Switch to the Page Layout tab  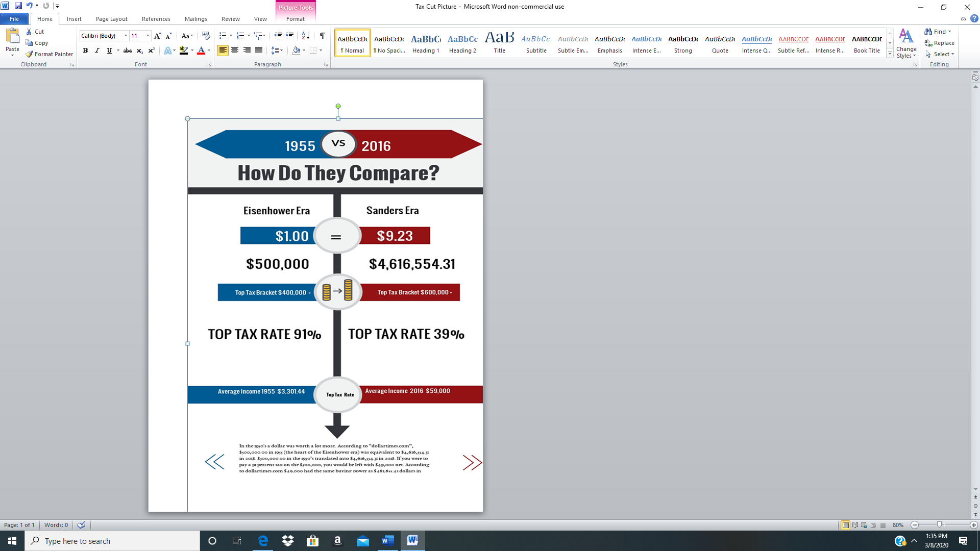click(111, 19)
